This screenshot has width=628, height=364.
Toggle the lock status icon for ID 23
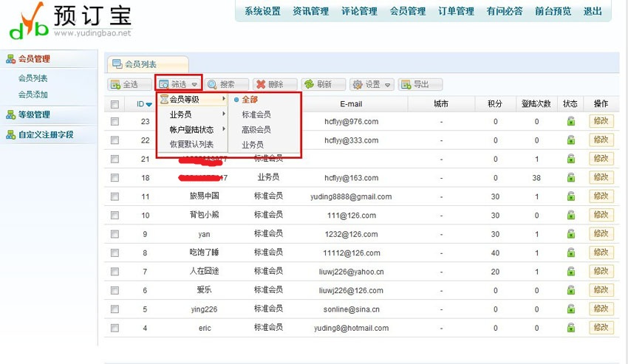click(x=570, y=121)
